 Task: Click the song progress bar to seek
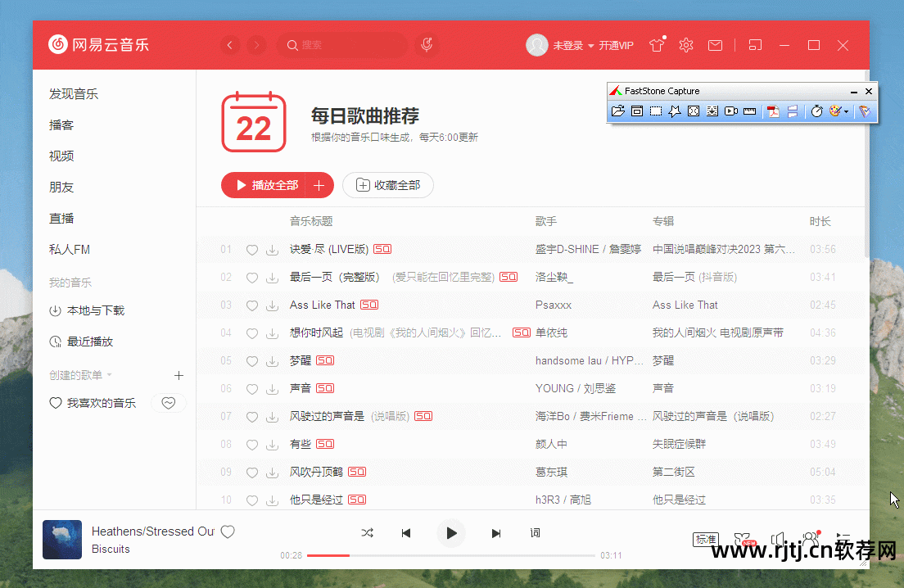(450, 555)
